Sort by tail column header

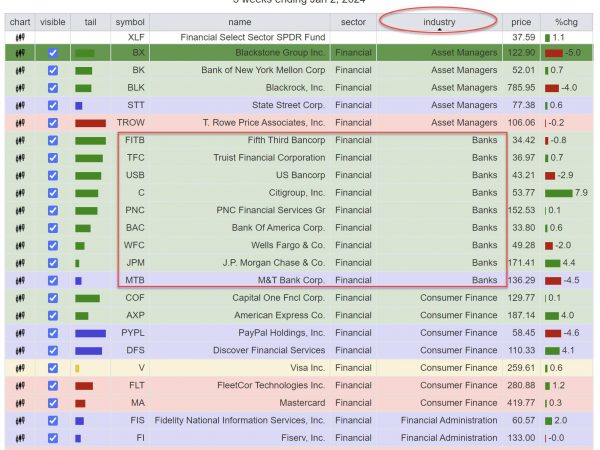tap(90, 22)
